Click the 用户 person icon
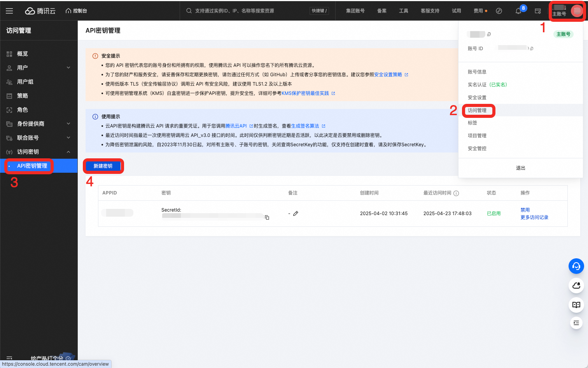 [x=9, y=68]
